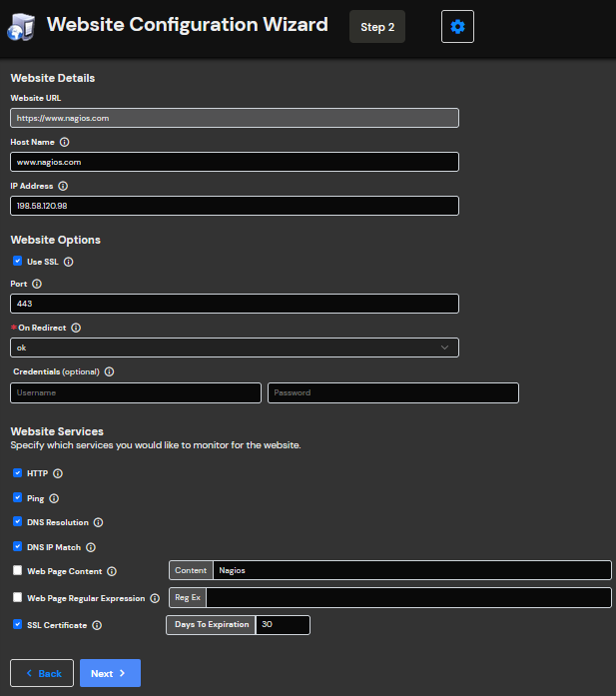Click the Website Details heading

click(53, 78)
